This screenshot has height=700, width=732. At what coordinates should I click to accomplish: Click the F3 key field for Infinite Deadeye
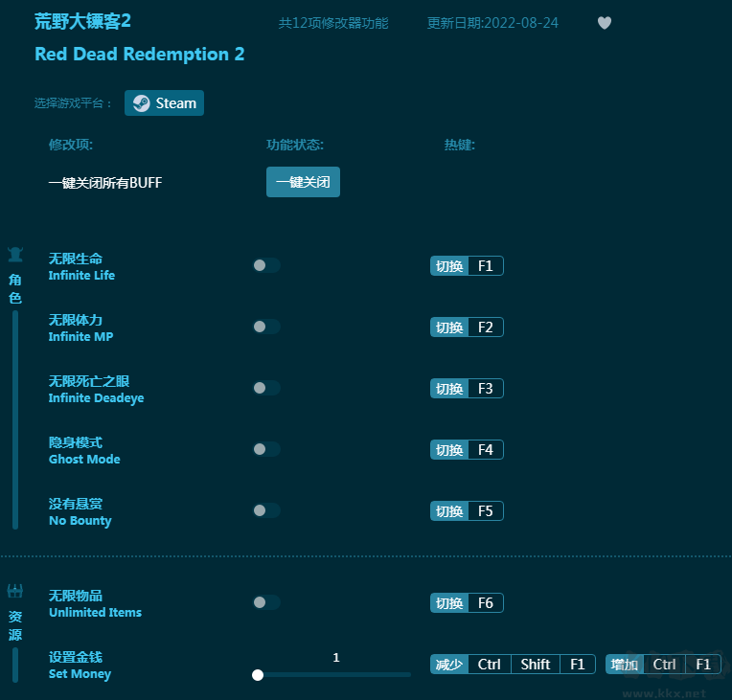(486, 388)
